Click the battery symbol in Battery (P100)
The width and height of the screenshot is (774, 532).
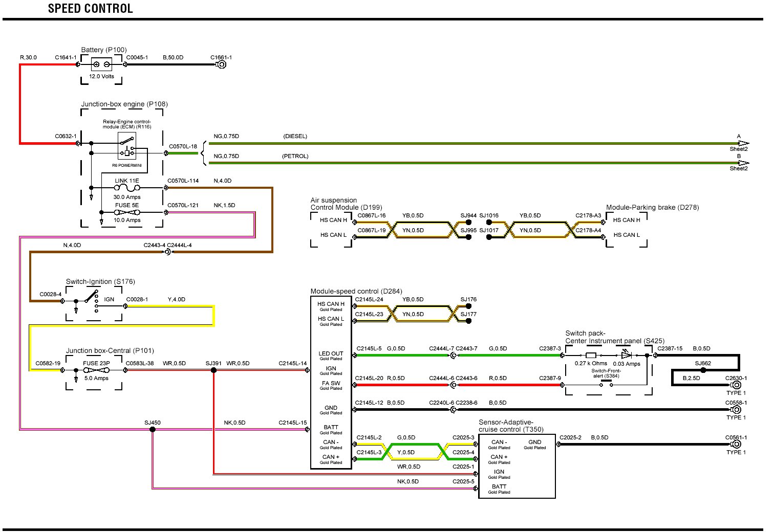[x=101, y=64]
